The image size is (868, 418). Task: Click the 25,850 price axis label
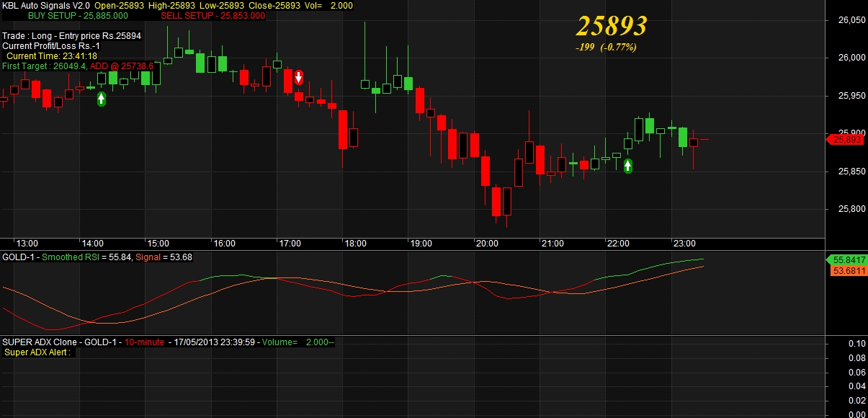click(851, 172)
